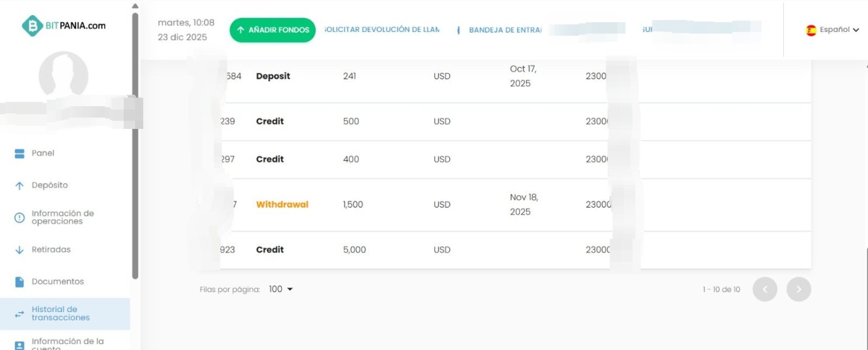Go to the previous transactions page

(765, 289)
